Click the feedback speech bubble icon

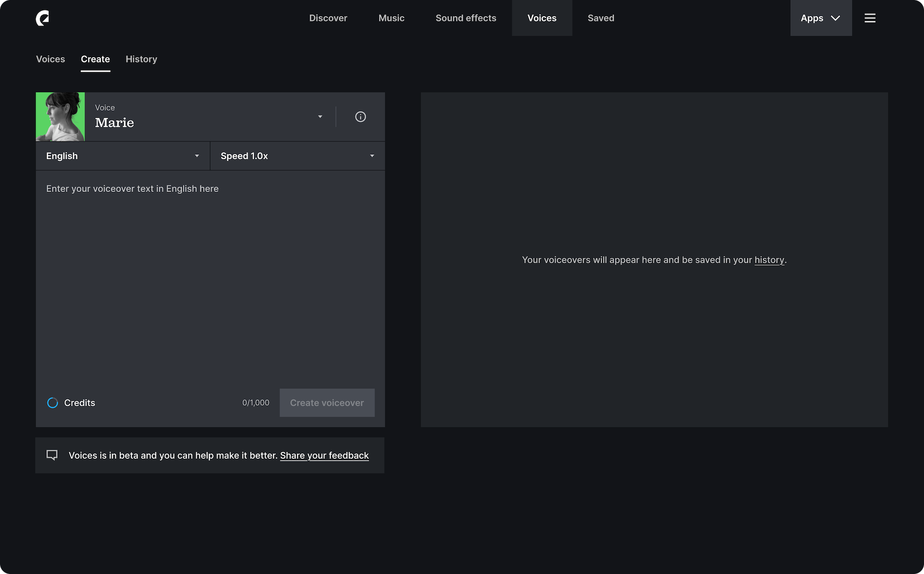52,455
